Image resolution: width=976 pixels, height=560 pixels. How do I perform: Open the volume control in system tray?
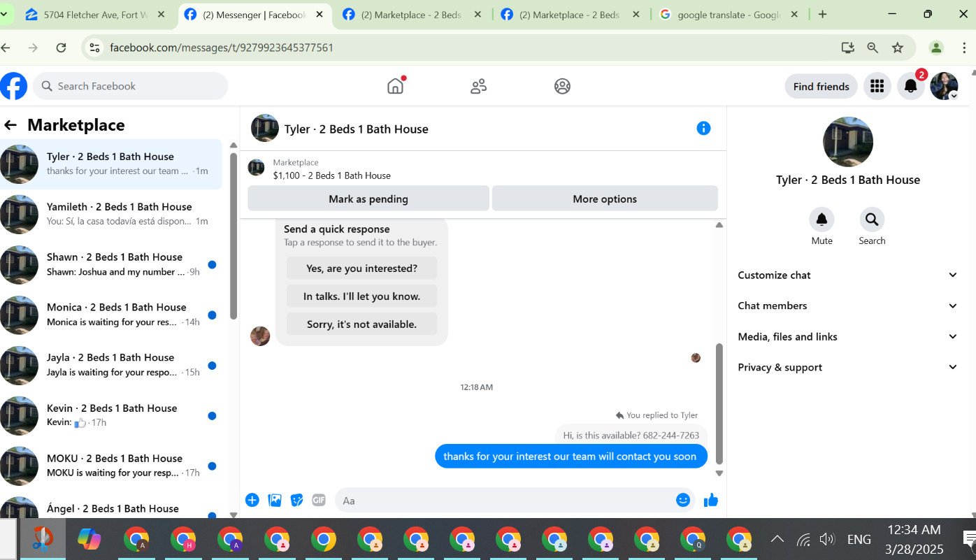click(x=827, y=539)
